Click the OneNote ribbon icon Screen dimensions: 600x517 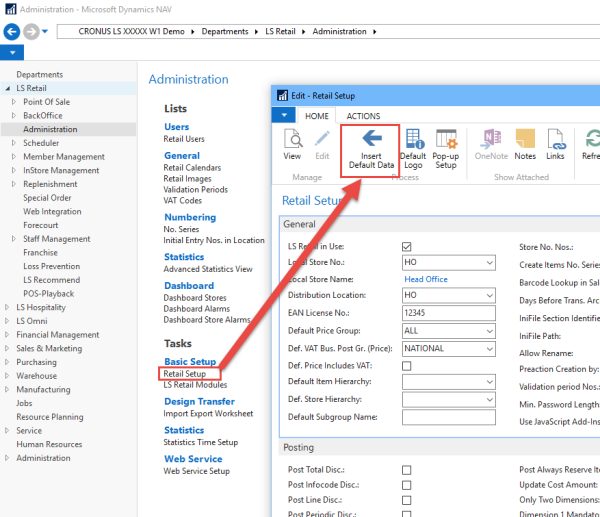pyautogui.click(x=491, y=140)
